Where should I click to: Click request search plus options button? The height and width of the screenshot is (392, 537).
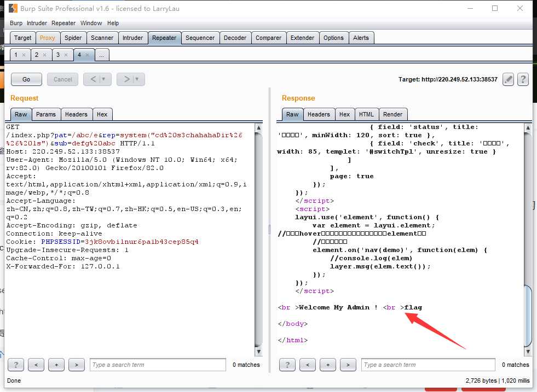coord(56,365)
